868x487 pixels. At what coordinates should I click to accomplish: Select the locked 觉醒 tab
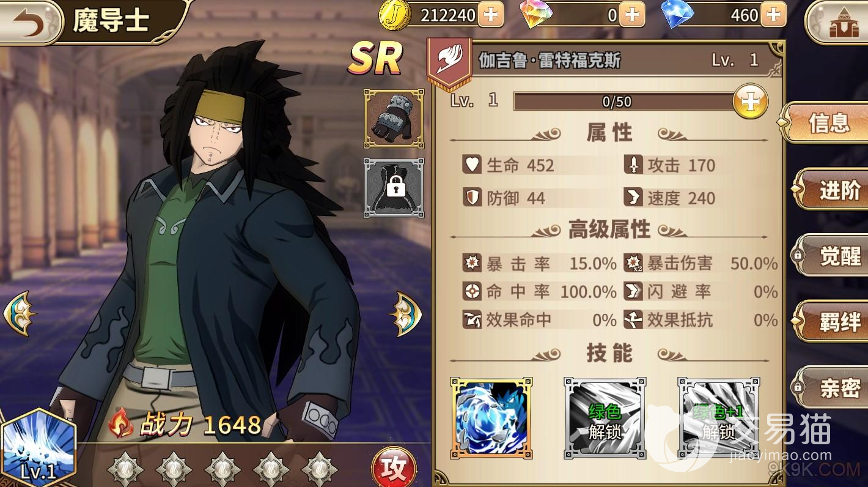(833, 256)
